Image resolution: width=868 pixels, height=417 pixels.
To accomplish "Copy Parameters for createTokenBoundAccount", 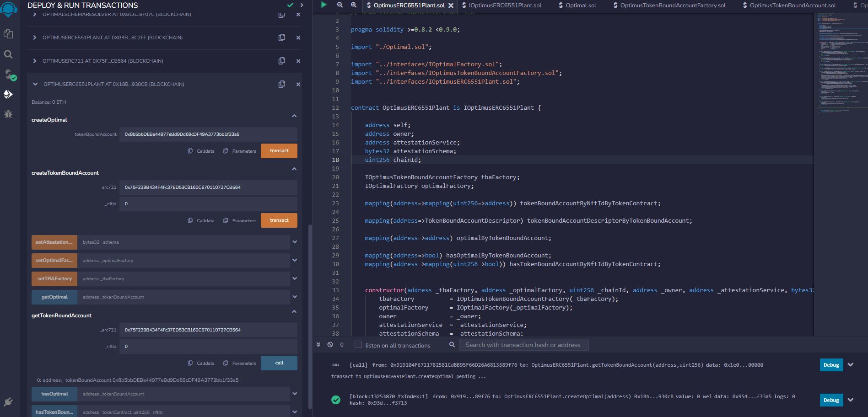I will (240, 220).
